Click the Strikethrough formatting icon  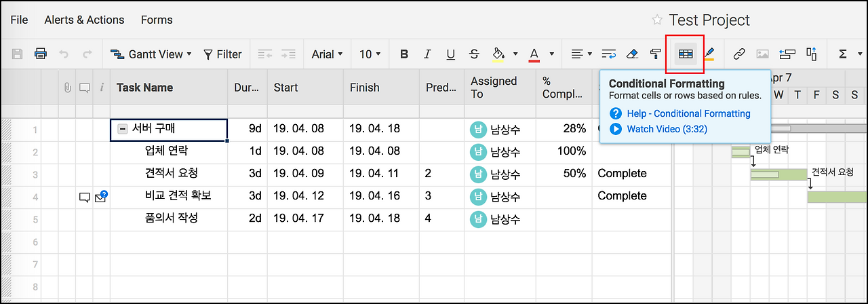(x=474, y=54)
